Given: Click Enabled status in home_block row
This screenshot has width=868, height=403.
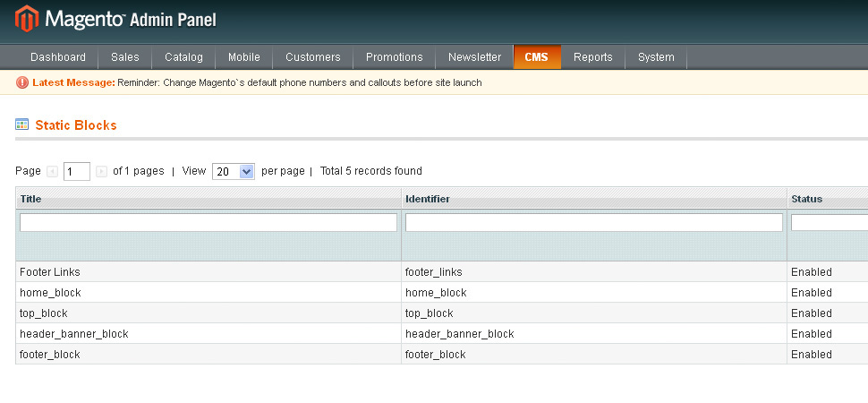Looking at the screenshot, I should pos(812,293).
